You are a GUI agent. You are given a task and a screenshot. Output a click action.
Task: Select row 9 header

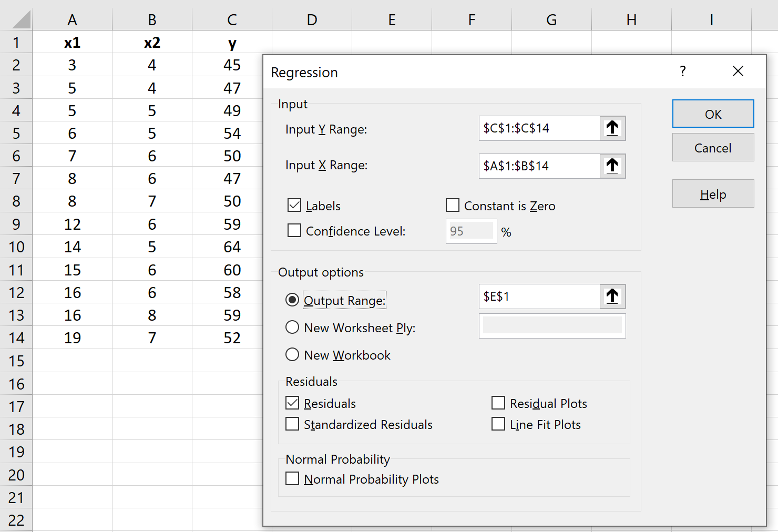[x=16, y=224]
